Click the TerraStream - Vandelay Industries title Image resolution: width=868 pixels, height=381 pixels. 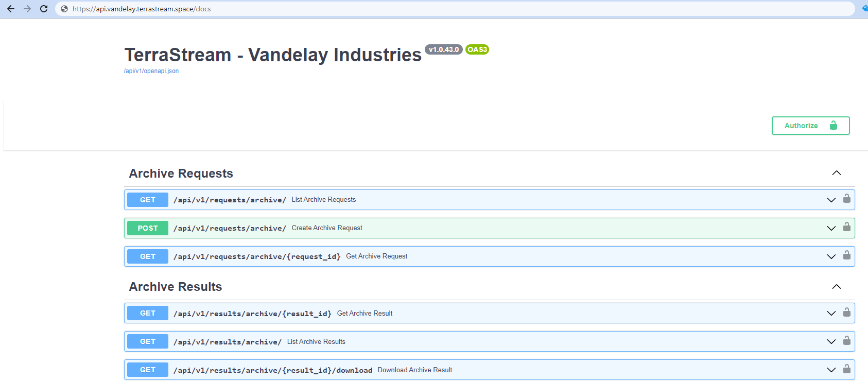pos(273,55)
